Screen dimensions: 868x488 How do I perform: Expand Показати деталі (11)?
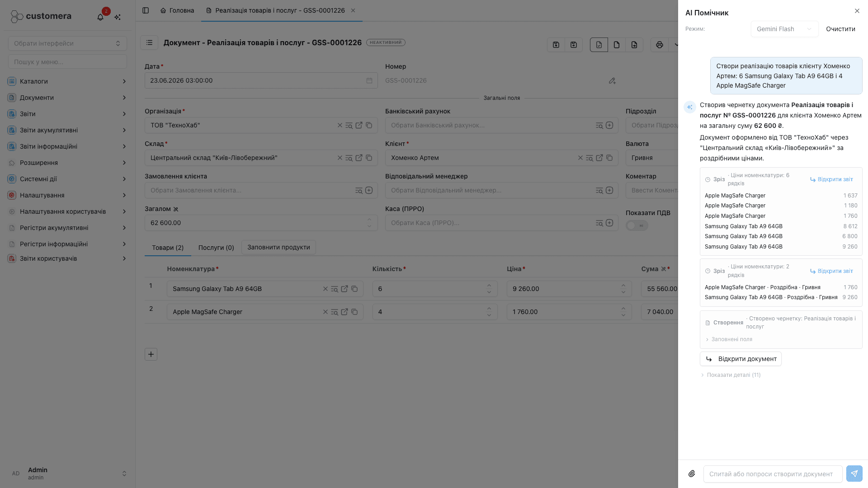pos(731,375)
